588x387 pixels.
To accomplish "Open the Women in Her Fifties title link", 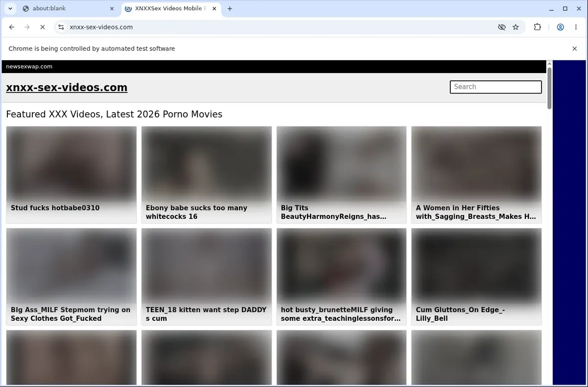I will 476,212.
